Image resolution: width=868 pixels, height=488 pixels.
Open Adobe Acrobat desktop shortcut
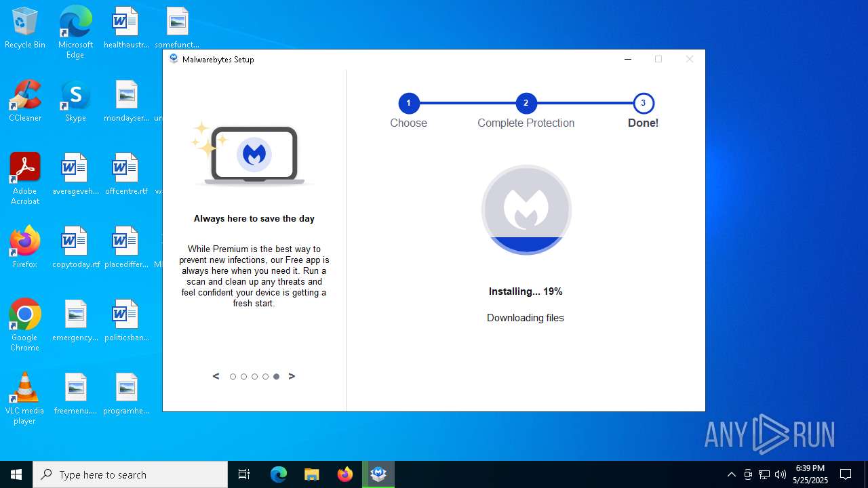25,179
